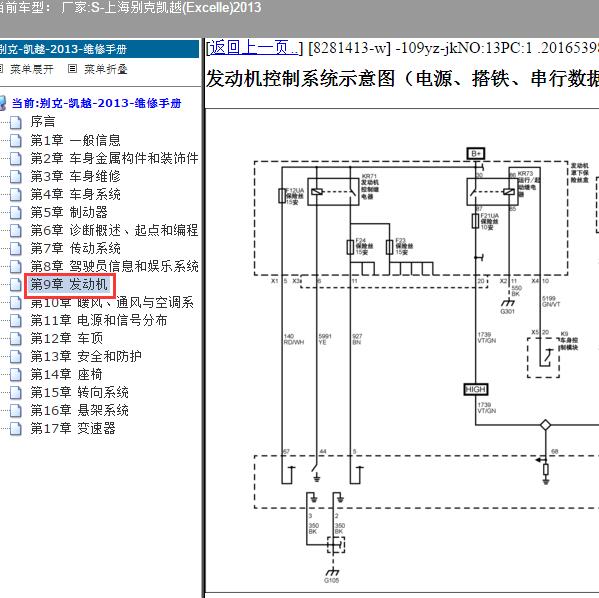This screenshot has height=598, width=599.
Task: Click the page icon beside 第16章
Action: pos(16,410)
